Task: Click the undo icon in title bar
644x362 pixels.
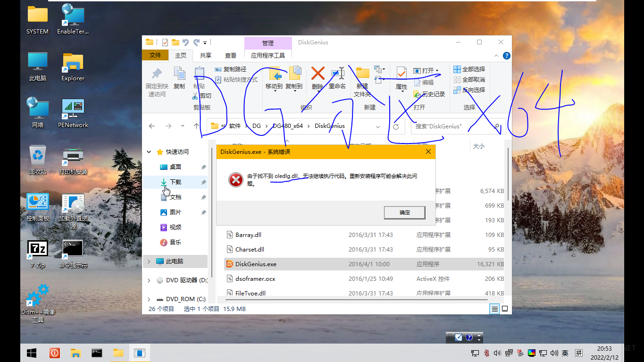Action: [185, 42]
